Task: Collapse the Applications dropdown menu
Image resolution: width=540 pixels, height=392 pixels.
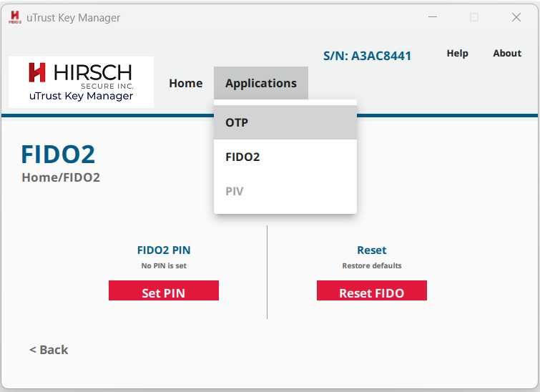Action: pos(260,83)
